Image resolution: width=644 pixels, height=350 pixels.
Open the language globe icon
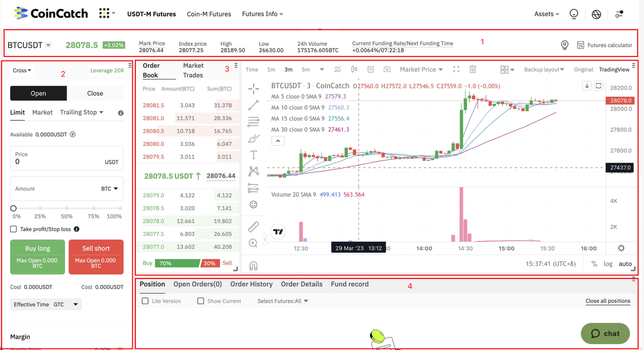[x=596, y=14]
